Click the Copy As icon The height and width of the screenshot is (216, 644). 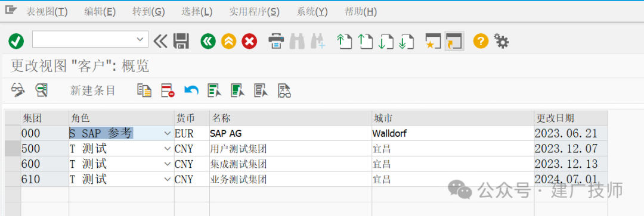[x=144, y=90]
